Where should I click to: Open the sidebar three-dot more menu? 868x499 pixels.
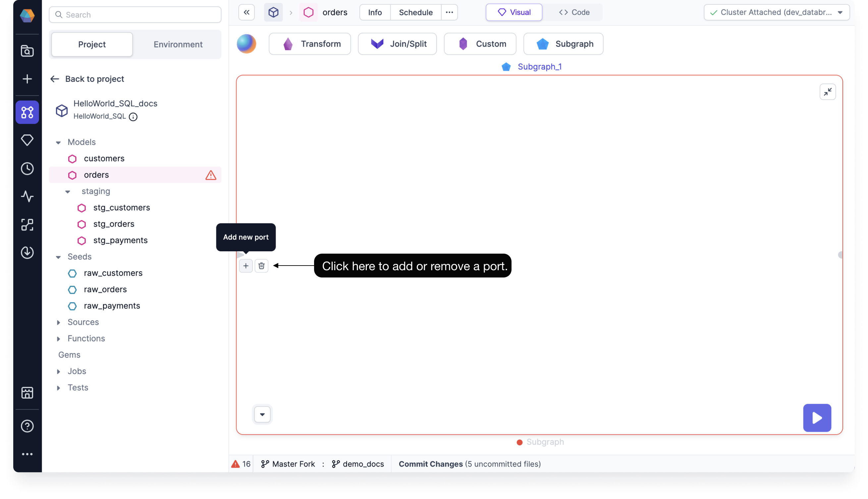pos(27,454)
